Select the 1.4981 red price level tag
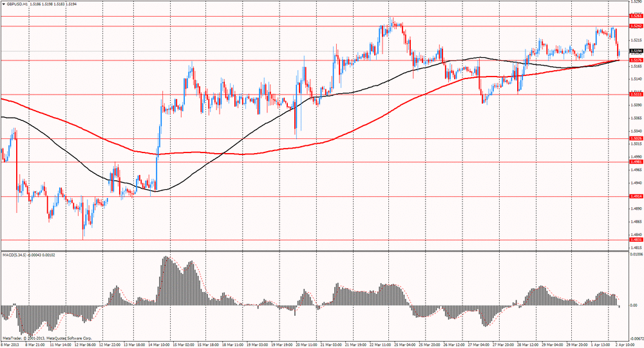 tap(636, 161)
